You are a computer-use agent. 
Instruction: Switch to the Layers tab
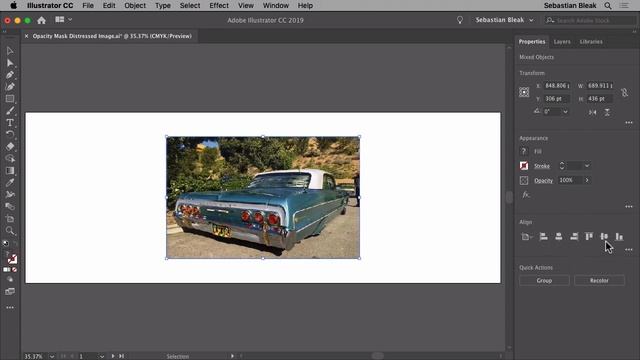(562, 42)
